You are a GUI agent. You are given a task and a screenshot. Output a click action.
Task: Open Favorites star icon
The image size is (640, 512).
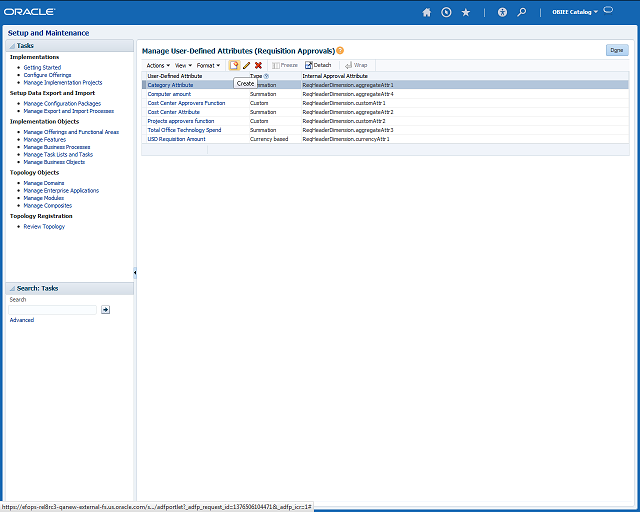pos(466,12)
